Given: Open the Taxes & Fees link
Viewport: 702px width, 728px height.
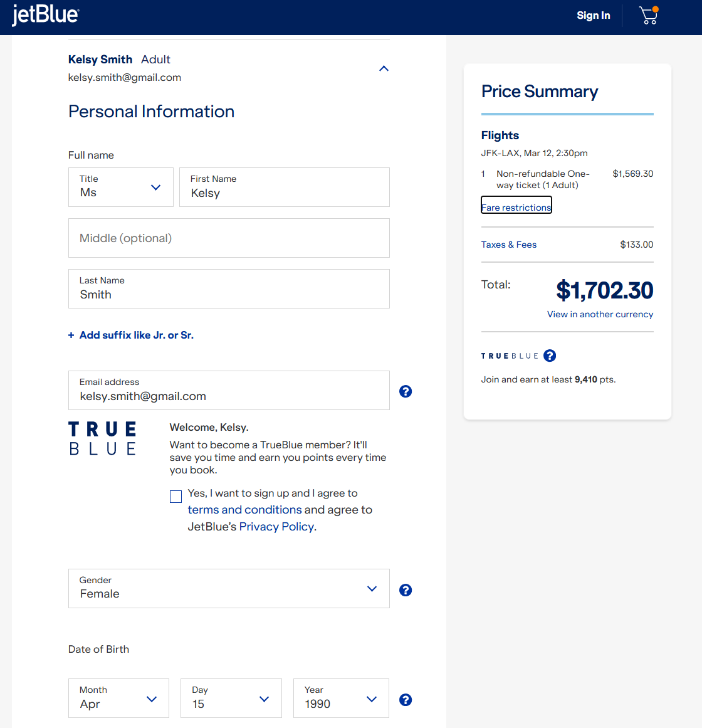Looking at the screenshot, I should point(509,245).
